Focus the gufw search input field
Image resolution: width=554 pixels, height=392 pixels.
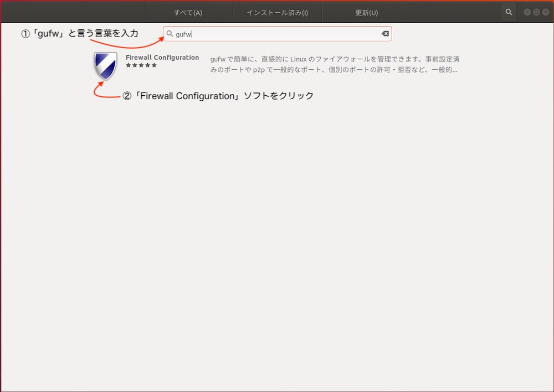pos(278,34)
